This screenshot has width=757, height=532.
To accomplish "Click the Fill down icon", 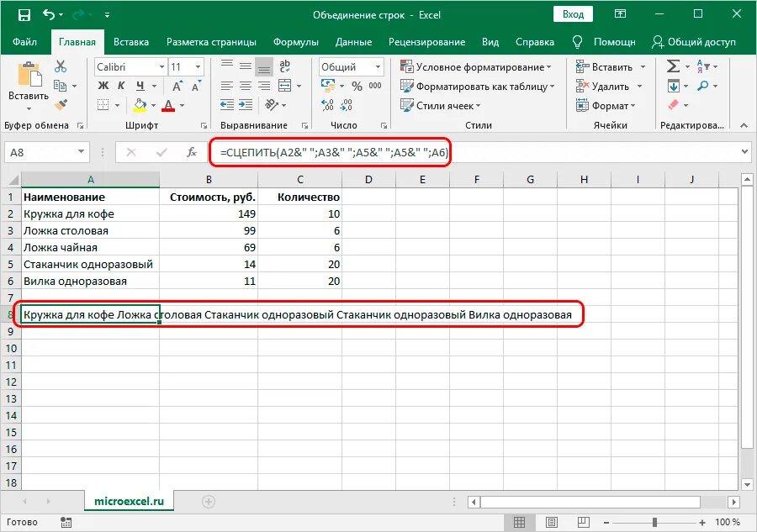I will [x=674, y=86].
